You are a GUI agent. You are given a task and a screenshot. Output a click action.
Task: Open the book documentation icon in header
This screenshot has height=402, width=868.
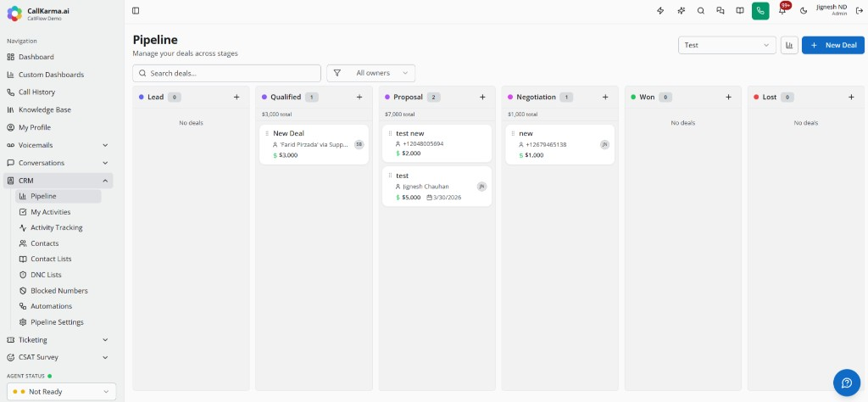tap(739, 10)
